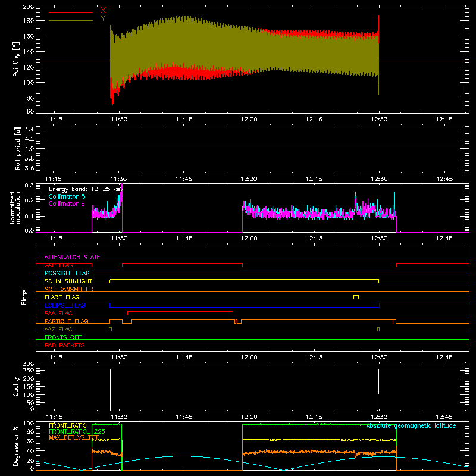Click the PARTICLE_FLAG label
The width and height of the screenshot is (476, 476).
(x=67, y=321)
